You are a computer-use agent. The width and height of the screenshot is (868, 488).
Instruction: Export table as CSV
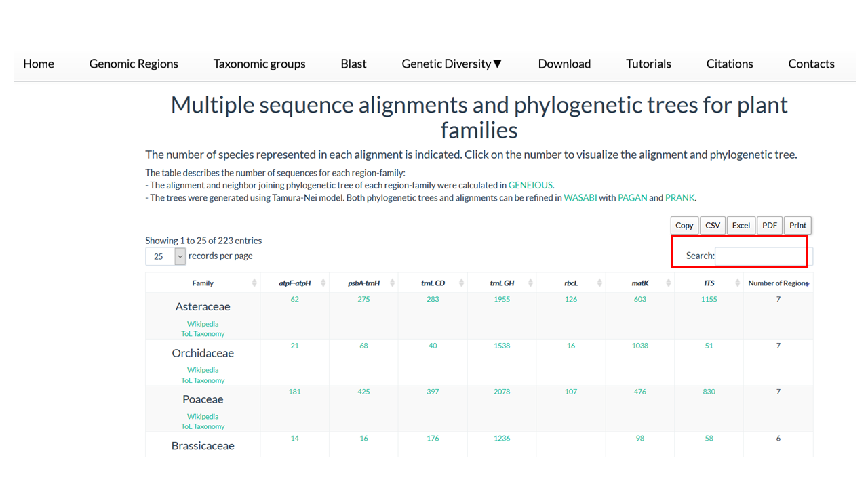[713, 226]
